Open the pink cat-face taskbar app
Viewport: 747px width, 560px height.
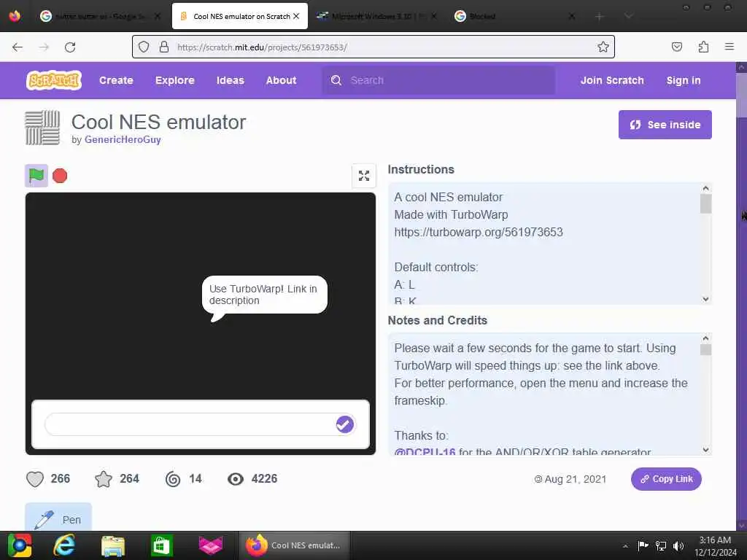(210, 545)
